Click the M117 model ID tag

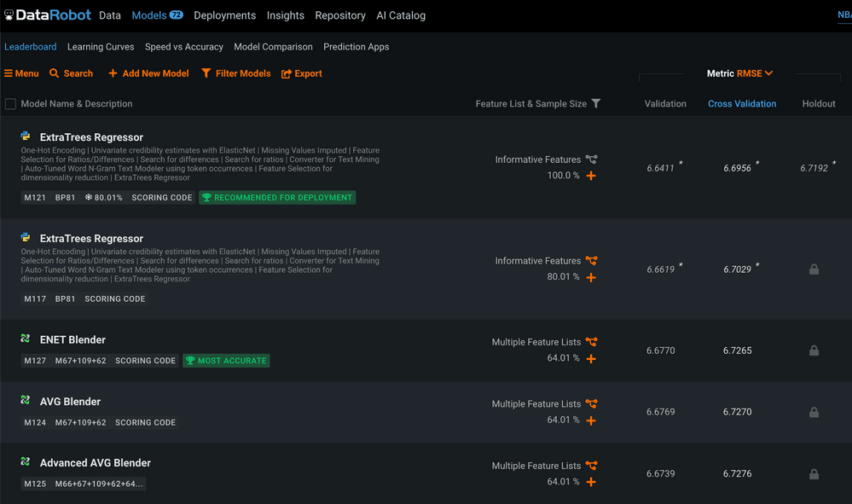click(x=35, y=298)
